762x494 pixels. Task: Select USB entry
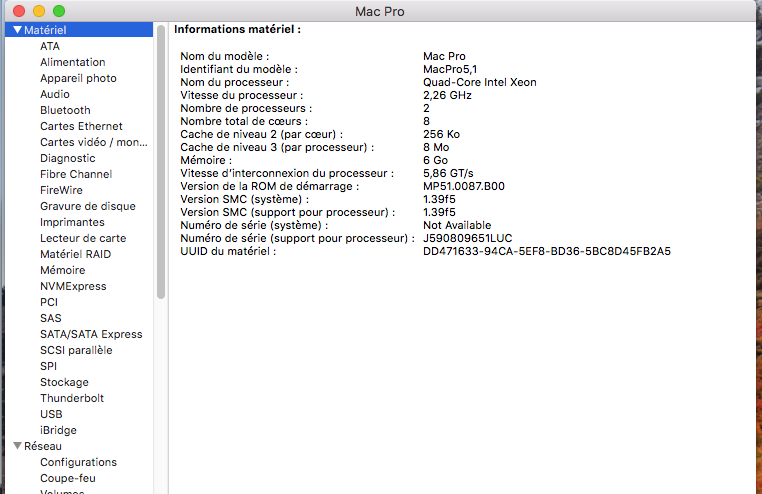pos(51,415)
